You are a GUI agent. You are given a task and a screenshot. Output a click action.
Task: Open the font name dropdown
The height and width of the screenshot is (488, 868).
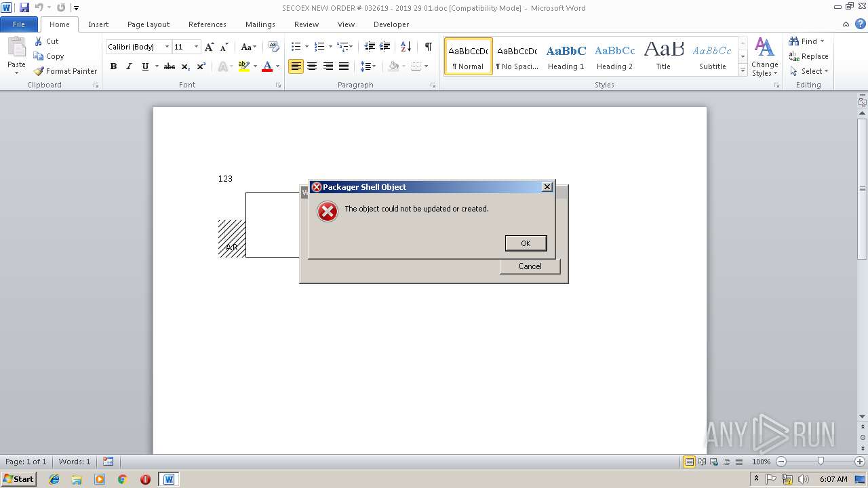tap(167, 47)
